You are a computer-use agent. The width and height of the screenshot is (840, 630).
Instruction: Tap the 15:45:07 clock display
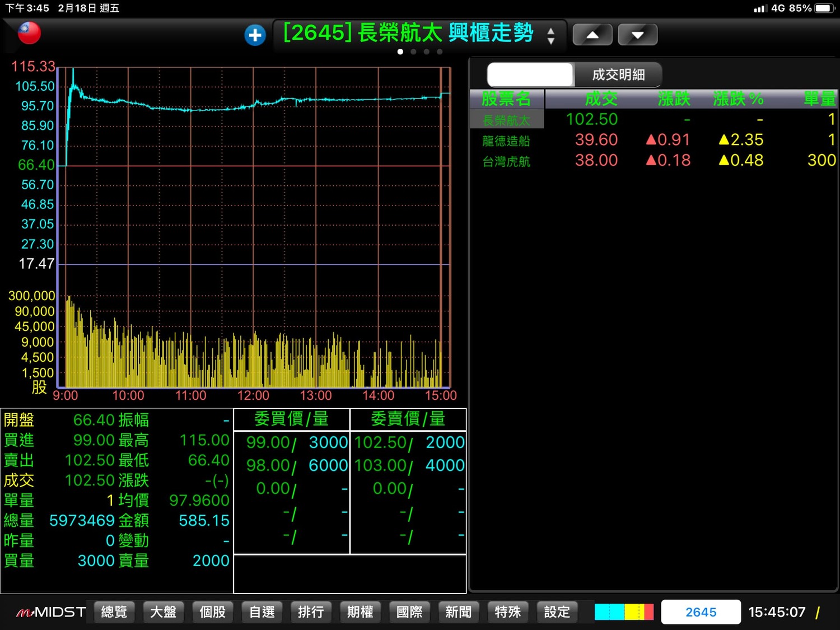pyautogui.click(x=777, y=612)
